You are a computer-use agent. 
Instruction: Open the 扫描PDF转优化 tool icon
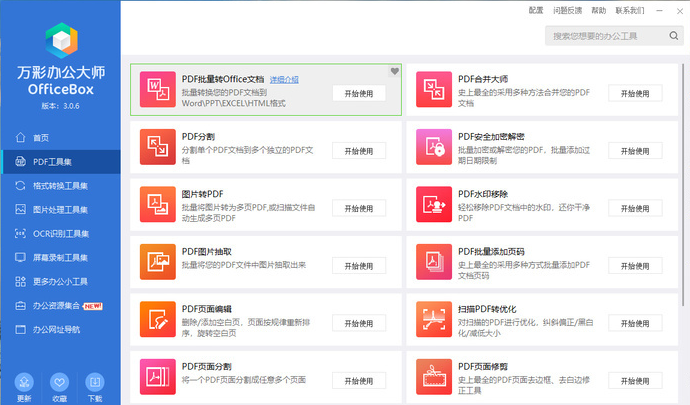point(434,319)
